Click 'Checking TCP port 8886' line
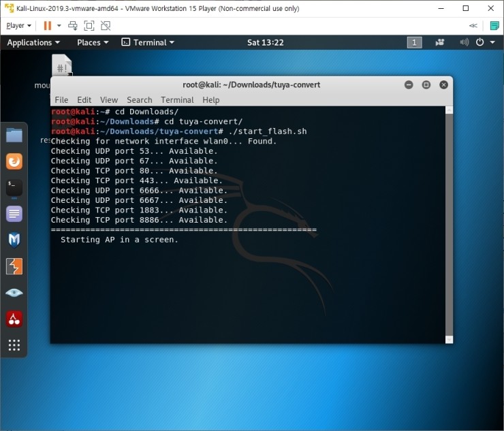The height and width of the screenshot is (431, 504). pyautogui.click(x=139, y=220)
